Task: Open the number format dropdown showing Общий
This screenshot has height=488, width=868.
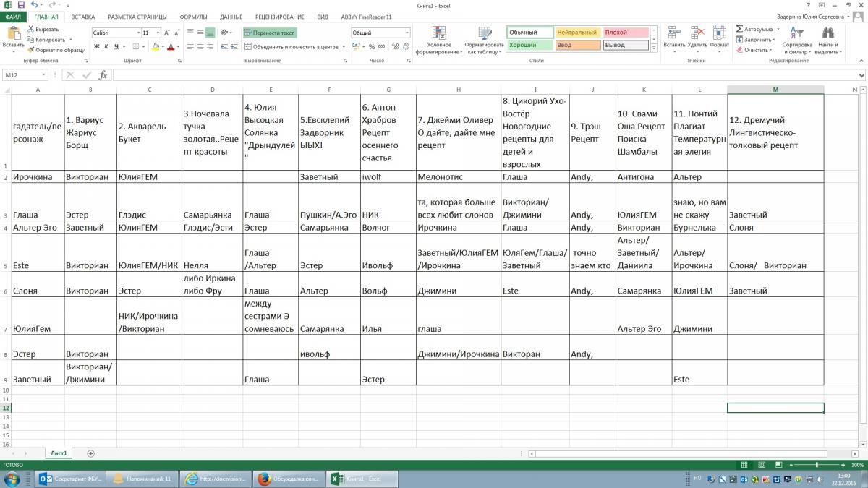Action: coord(407,33)
